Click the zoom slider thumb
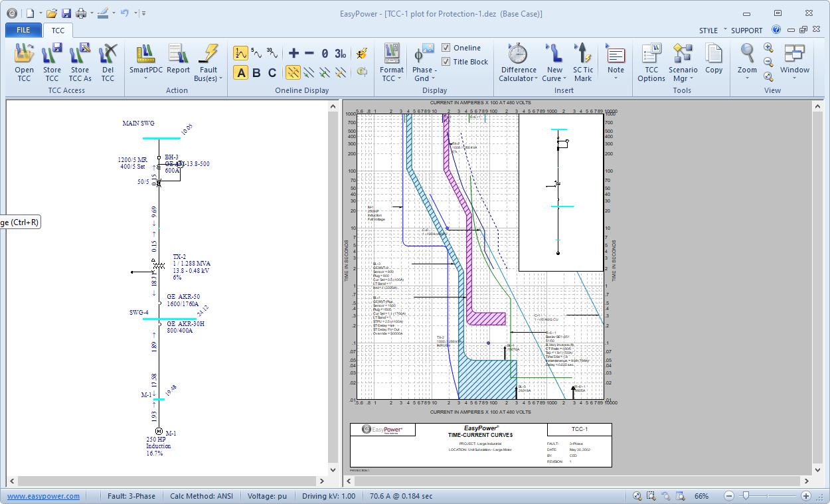The height and width of the screenshot is (504, 830). (x=746, y=495)
